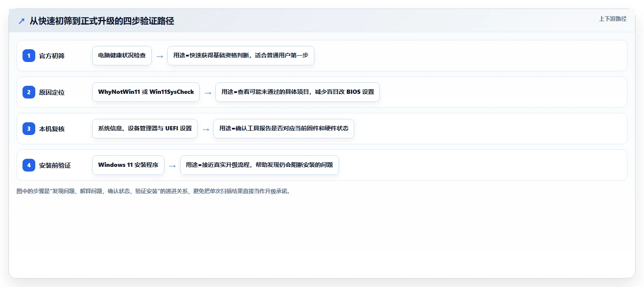
Task: Click the step 1 number badge
Action: [x=29, y=56]
